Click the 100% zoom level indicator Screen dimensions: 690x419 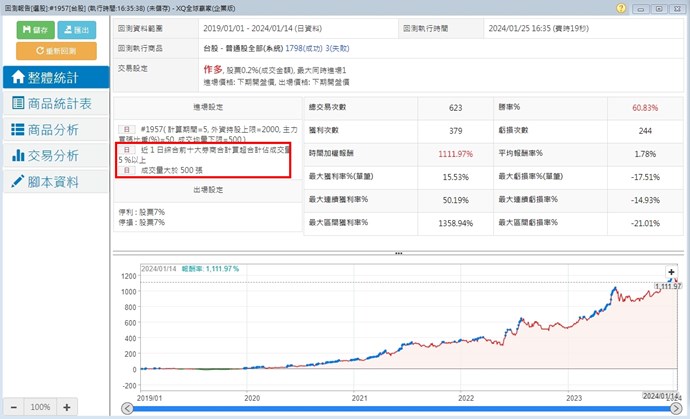39,407
